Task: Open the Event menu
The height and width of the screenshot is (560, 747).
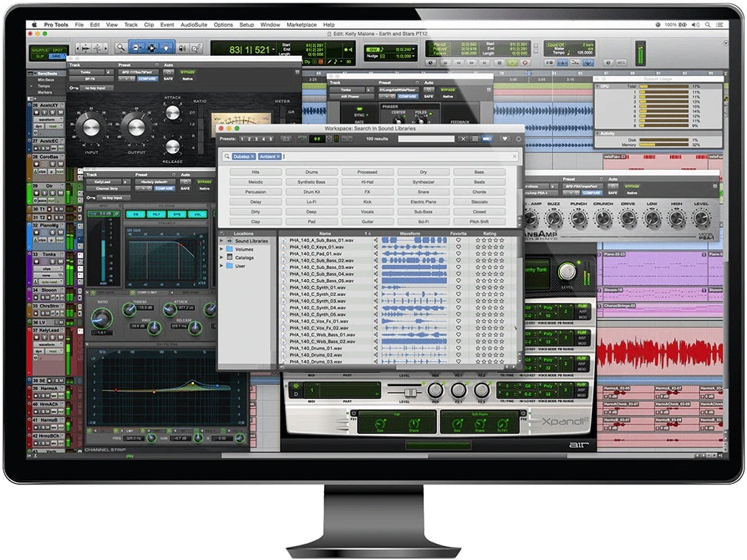Action: pos(167,24)
